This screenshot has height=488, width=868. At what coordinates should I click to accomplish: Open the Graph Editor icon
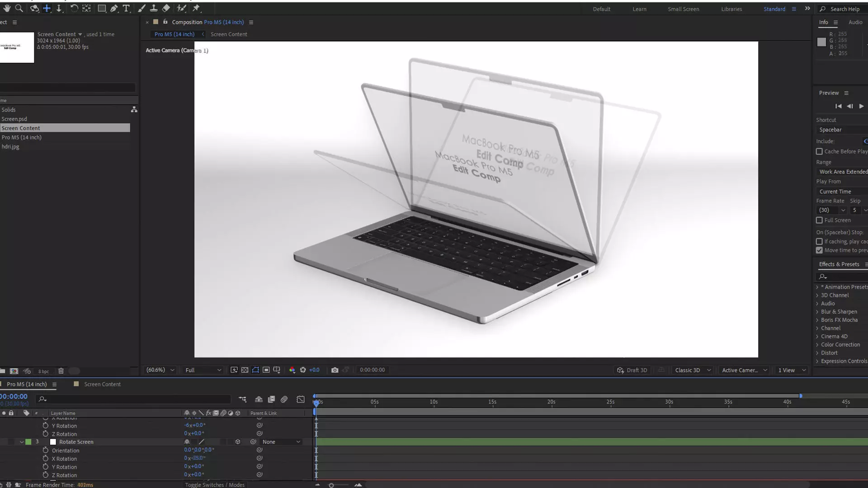(x=301, y=399)
